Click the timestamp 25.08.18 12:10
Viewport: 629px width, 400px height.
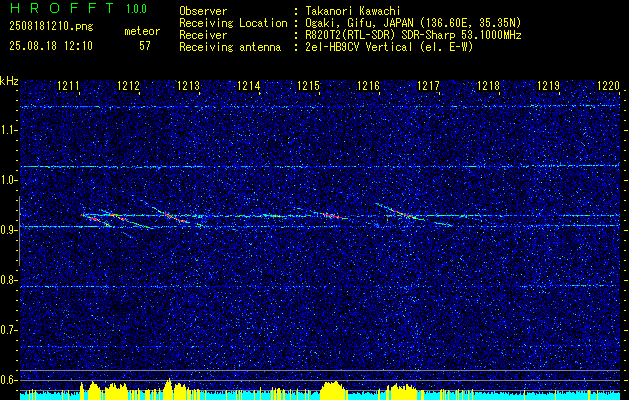pyautogui.click(x=51, y=46)
